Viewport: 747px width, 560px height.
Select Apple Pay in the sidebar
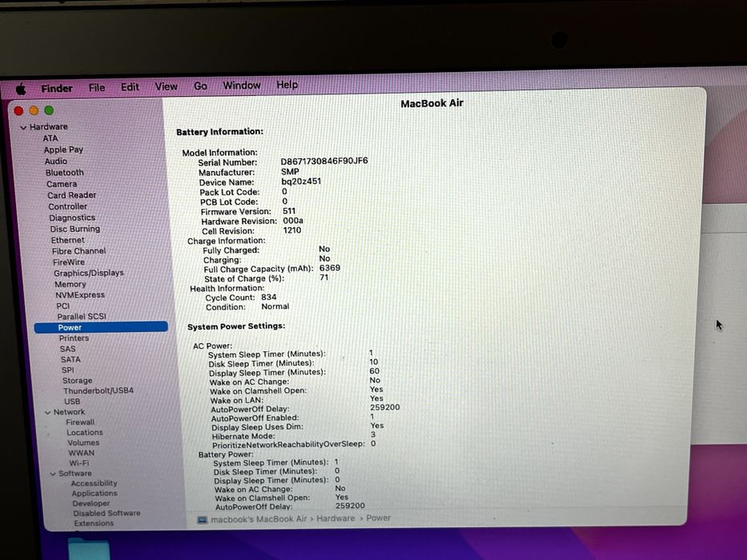point(63,150)
